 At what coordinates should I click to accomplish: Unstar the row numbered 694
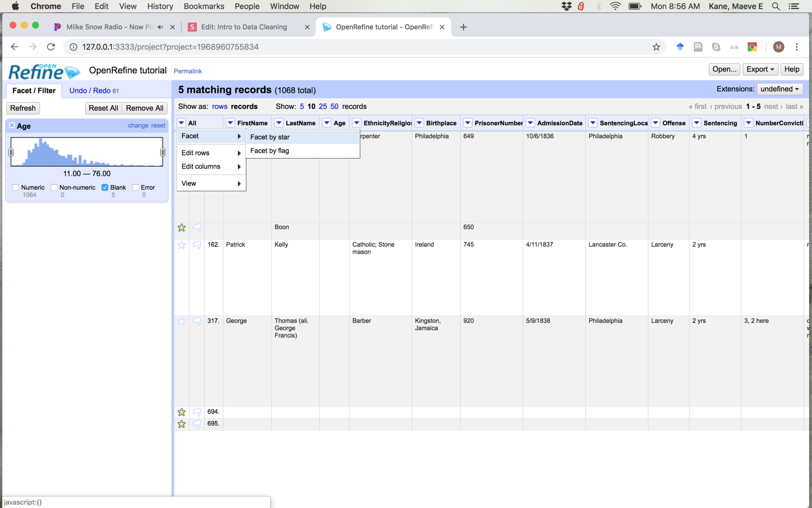coord(182,412)
